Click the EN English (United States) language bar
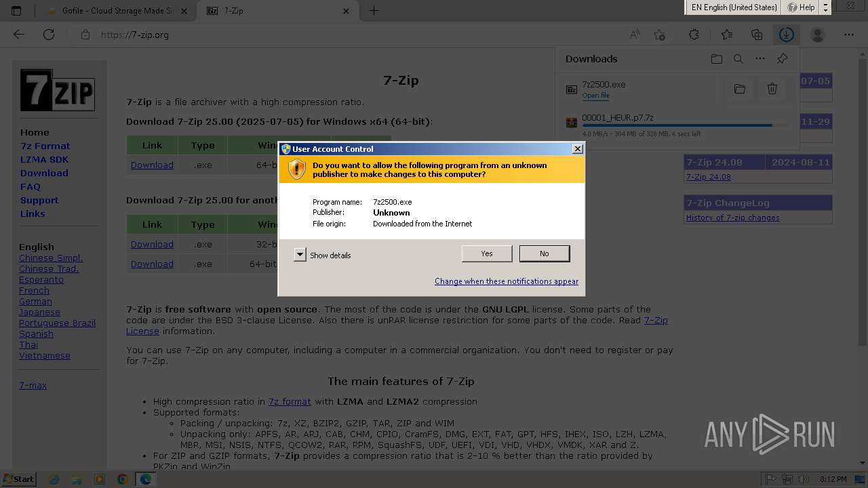Image resolution: width=868 pixels, height=488 pixels. (x=734, y=7)
